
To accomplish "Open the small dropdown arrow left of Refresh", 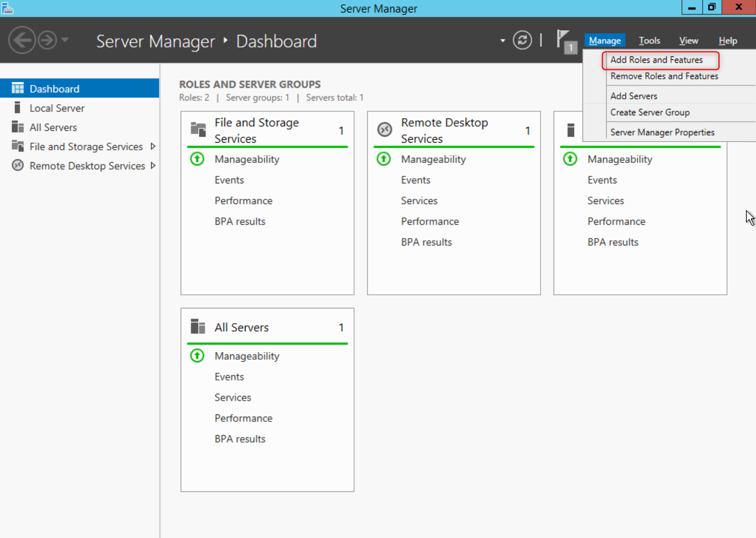I will tap(503, 41).
